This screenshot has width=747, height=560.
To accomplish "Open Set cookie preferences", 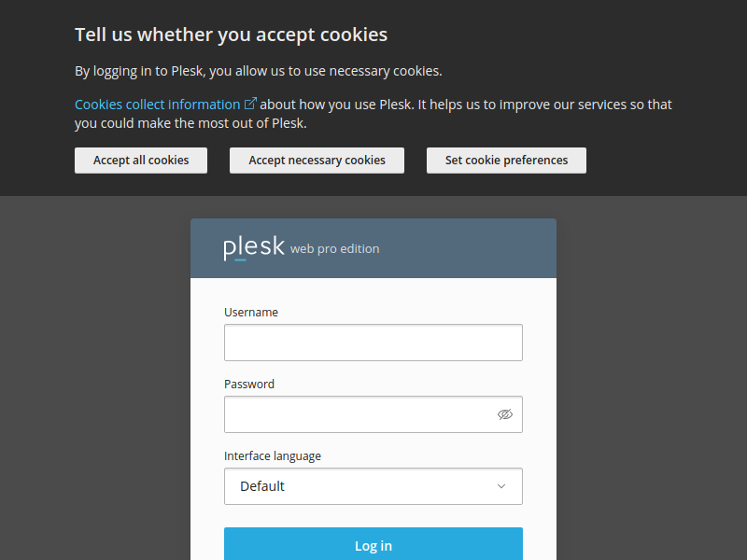I will [x=506, y=161].
